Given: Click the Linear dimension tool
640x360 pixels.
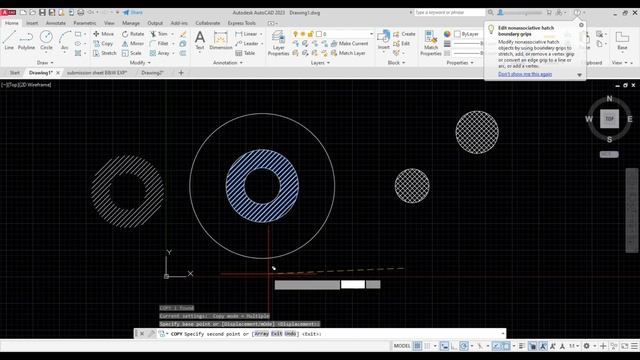Looking at the screenshot, I should [x=247, y=34].
